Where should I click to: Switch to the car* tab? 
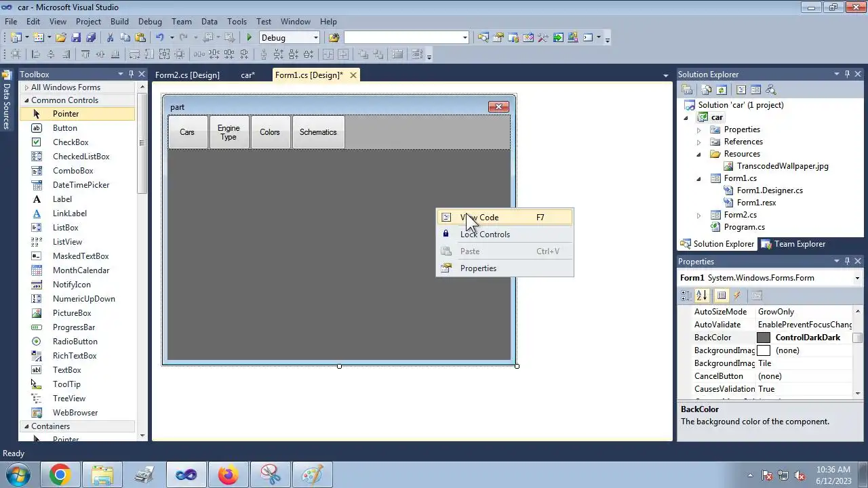(248, 75)
